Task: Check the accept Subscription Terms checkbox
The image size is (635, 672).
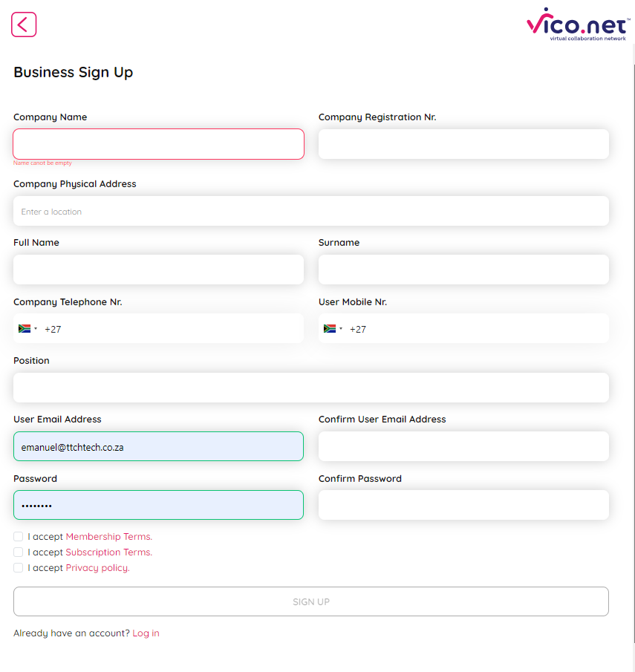Action: [19, 552]
